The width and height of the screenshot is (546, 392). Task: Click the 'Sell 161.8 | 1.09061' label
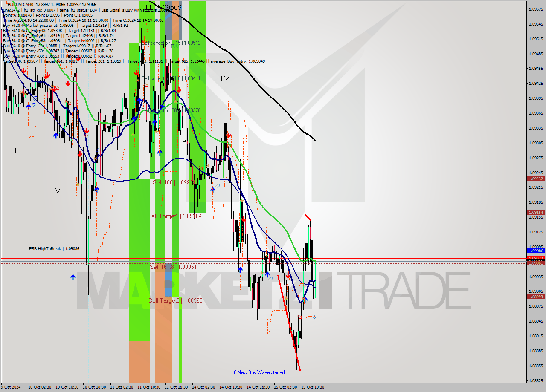(x=173, y=267)
